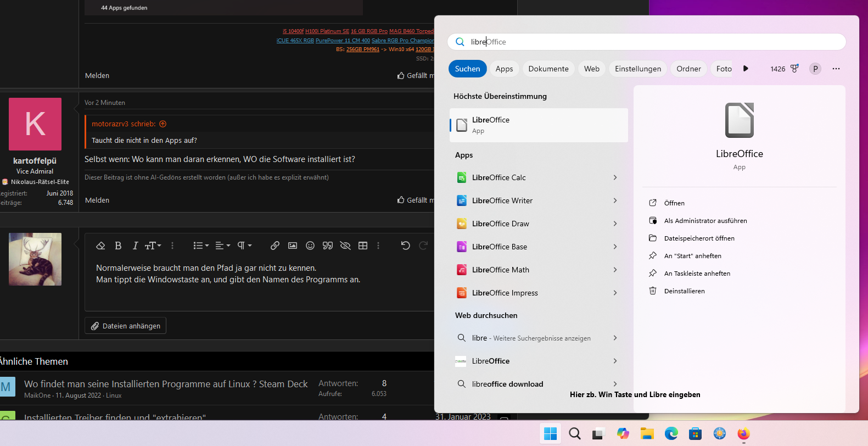Report kartoffelpü's post via Melden
Viewport: 868px width, 446px height.
tap(97, 200)
